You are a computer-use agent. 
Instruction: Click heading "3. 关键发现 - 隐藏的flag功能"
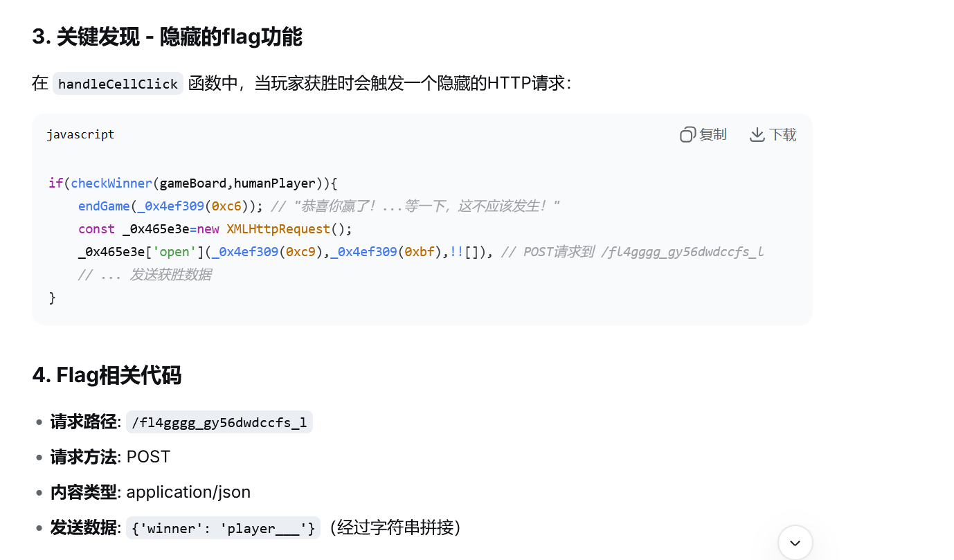click(x=167, y=37)
